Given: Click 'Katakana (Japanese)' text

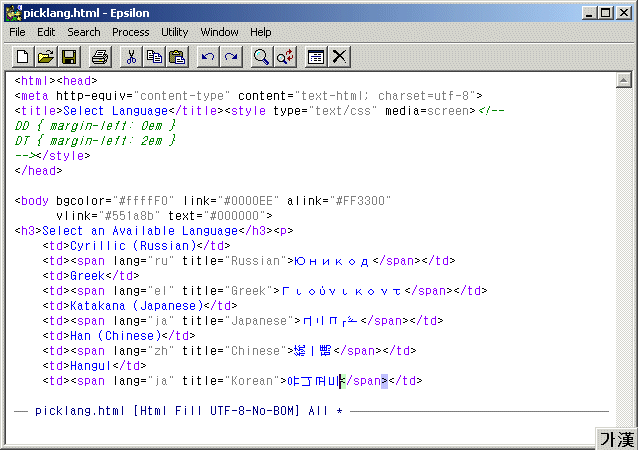Looking at the screenshot, I should (136, 306).
